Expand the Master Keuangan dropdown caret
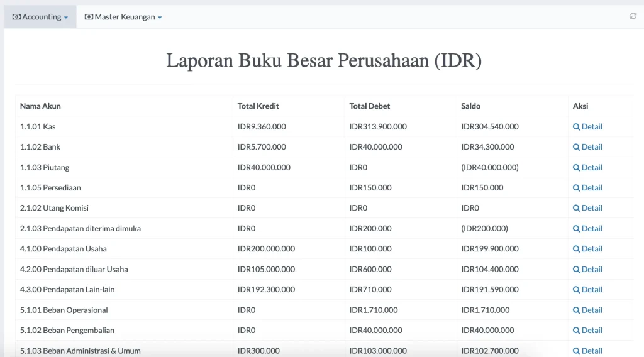Image resolution: width=644 pixels, height=357 pixels. coord(160,18)
